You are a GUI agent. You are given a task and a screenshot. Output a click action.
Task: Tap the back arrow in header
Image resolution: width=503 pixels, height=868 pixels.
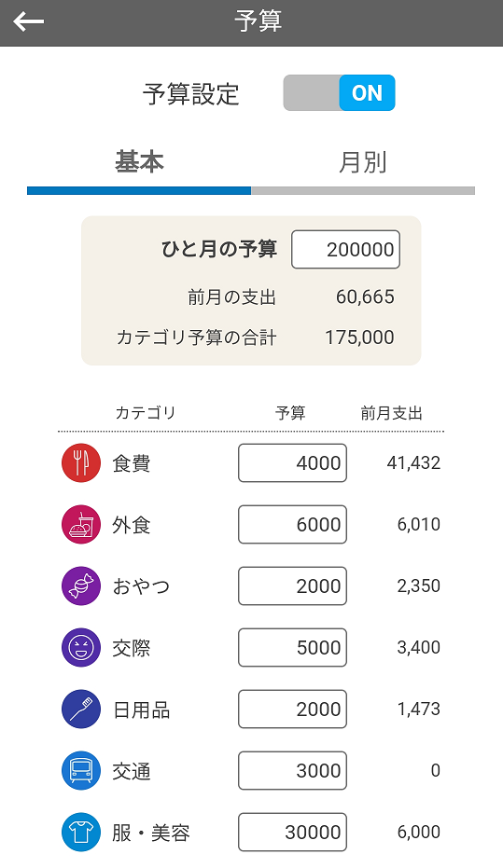(28, 21)
